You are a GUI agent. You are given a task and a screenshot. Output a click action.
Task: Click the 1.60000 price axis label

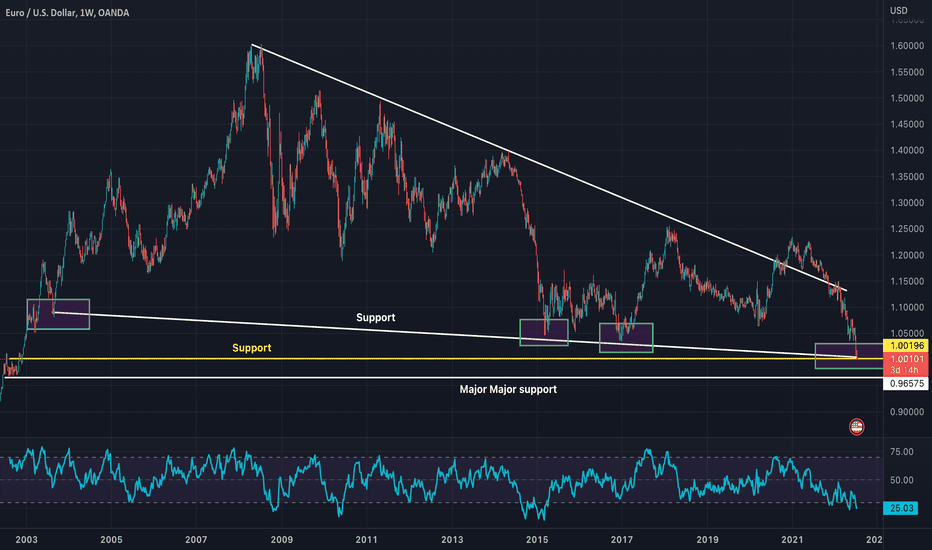[x=907, y=46]
